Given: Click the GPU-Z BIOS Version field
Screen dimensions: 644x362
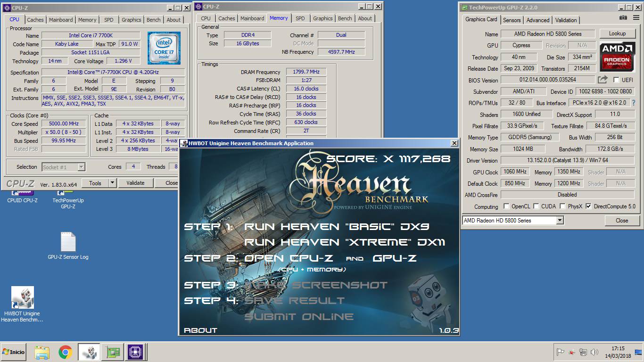Looking at the screenshot, I should 547,80.
